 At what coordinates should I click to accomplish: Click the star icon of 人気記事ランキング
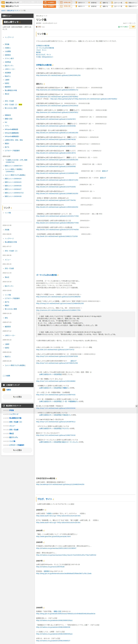[x=4, y=385]
